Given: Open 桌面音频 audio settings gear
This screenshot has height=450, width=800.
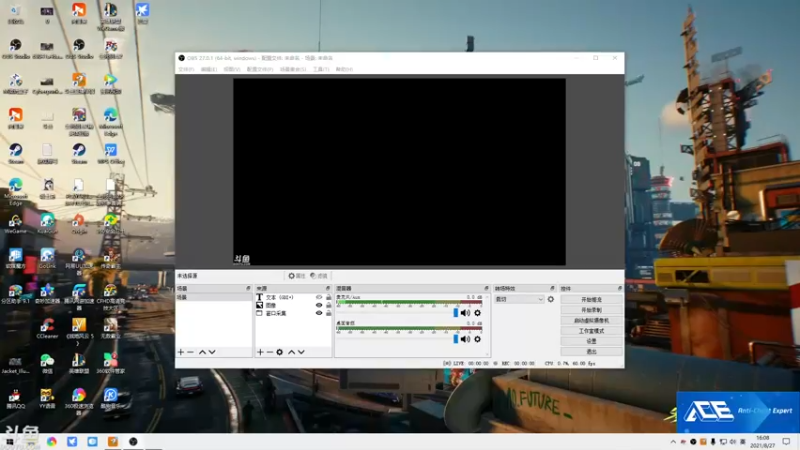Looking at the screenshot, I should pyautogui.click(x=478, y=339).
